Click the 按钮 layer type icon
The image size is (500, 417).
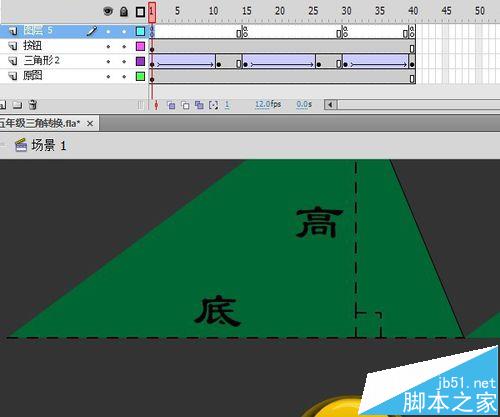(x=13, y=46)
